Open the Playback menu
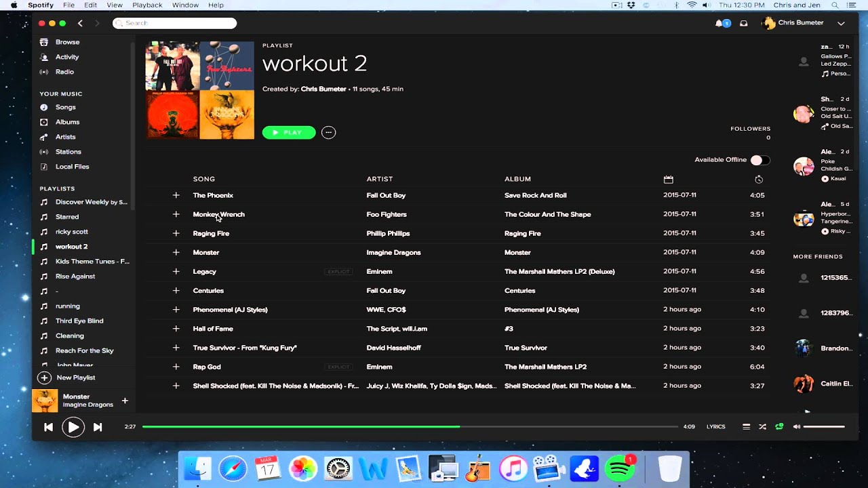This screenshot has height=488, width=868. point(147,5)
